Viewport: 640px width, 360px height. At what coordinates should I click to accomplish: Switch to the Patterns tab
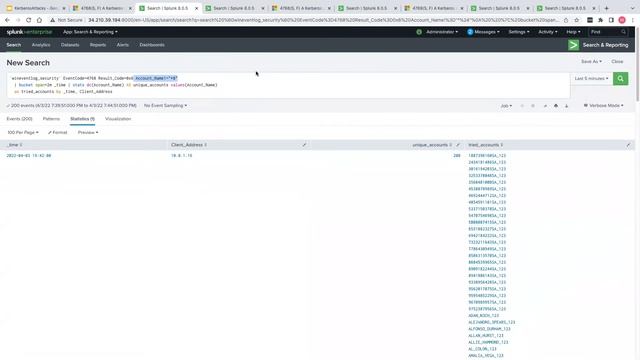51,119
